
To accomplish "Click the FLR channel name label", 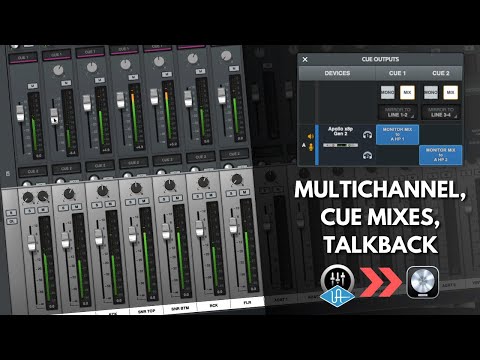I will [x=247, y=303].
